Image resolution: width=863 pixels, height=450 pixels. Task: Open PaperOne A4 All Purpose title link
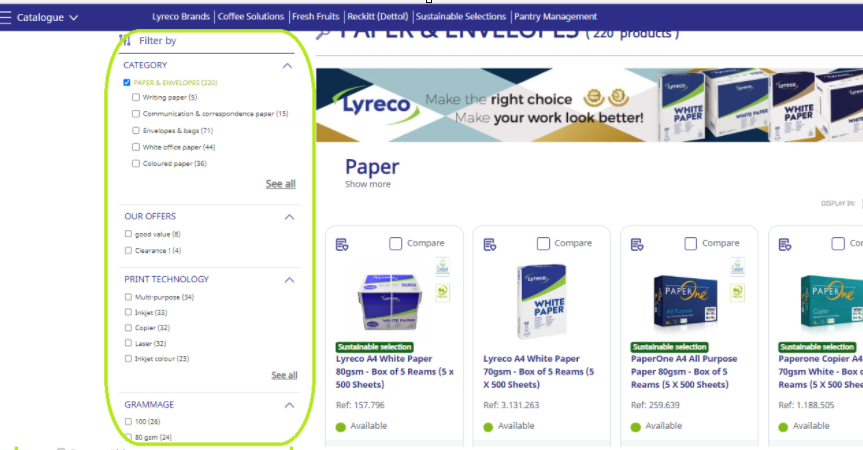684,372
